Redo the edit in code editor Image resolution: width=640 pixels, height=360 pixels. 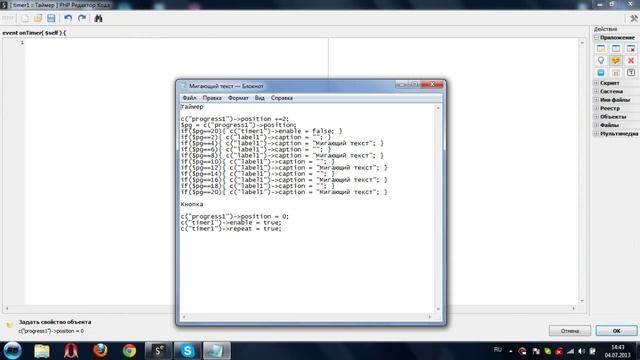click(x=82, y=18)
